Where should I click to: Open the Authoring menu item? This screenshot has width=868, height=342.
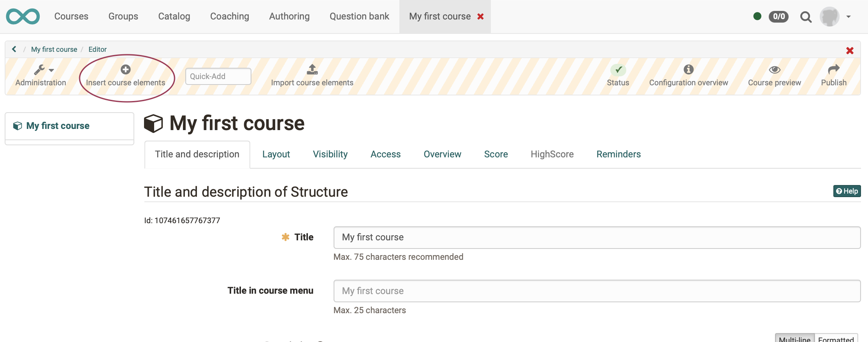pos(289,16)
